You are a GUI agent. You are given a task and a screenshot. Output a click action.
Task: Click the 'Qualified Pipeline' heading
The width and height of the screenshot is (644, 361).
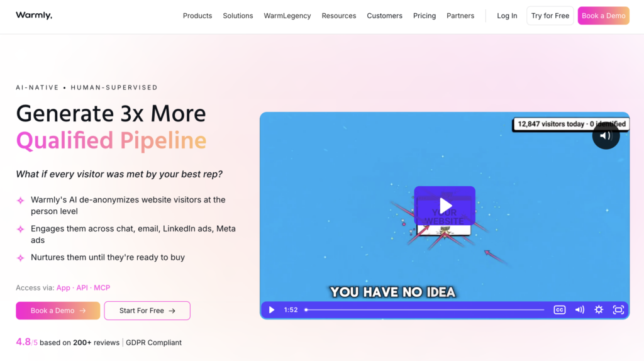tap(111, 140)
